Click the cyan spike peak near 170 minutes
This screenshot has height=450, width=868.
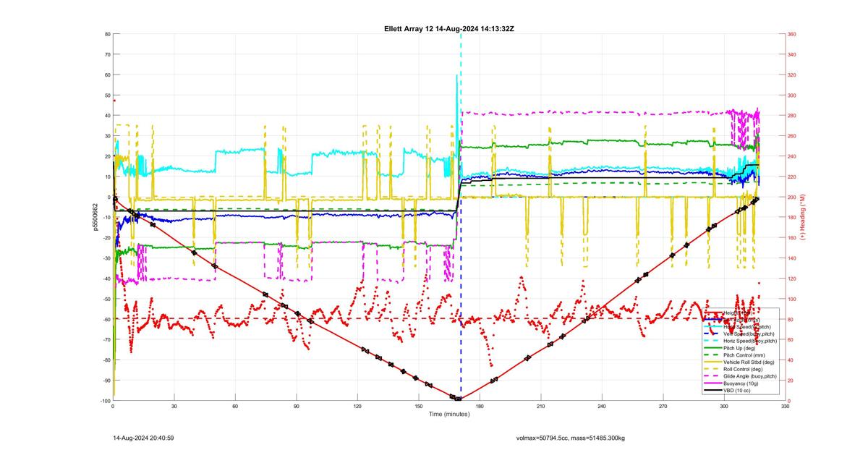pyautogui.click(x=456, y=75)
